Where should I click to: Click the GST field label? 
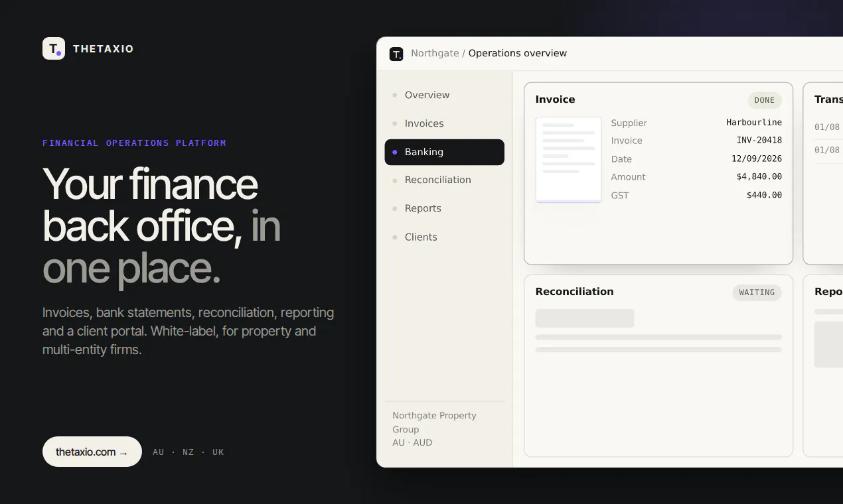[x=620, y=196]
